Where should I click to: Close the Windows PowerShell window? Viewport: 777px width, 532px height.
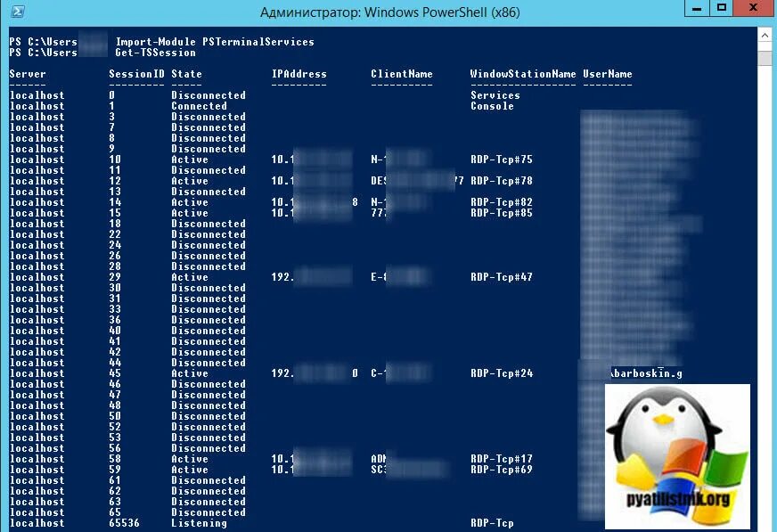point(753,8)
